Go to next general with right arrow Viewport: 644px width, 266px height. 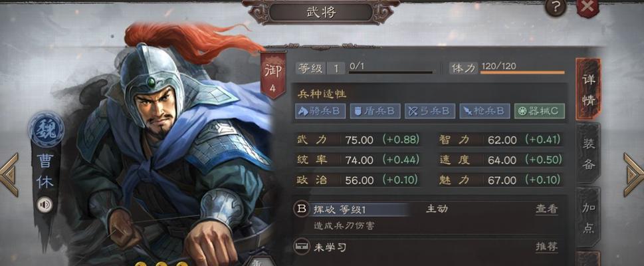pos(634,174)
